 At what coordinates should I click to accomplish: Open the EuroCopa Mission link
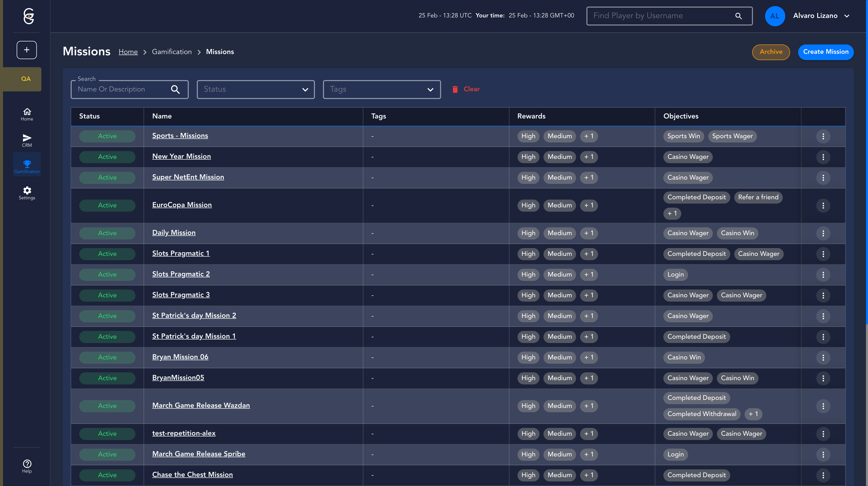click(182, 205)
